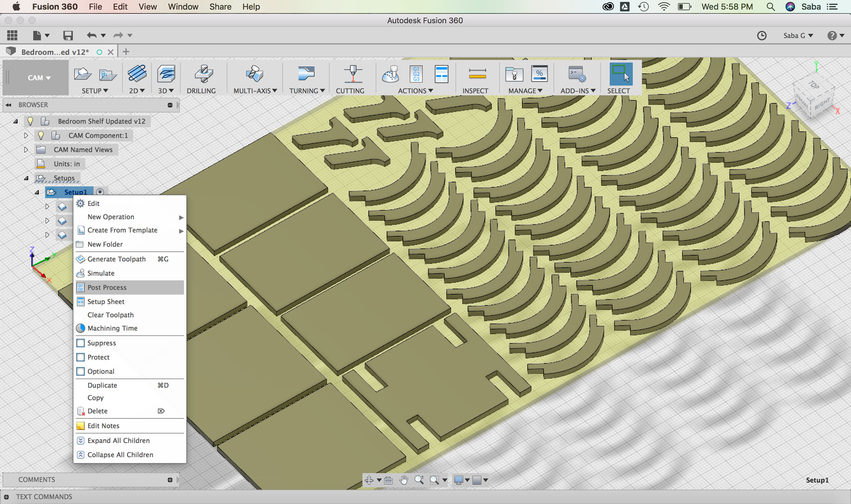Click the Save disk icon
Viewport: 851px width, 504px height.
pos(68,35)
